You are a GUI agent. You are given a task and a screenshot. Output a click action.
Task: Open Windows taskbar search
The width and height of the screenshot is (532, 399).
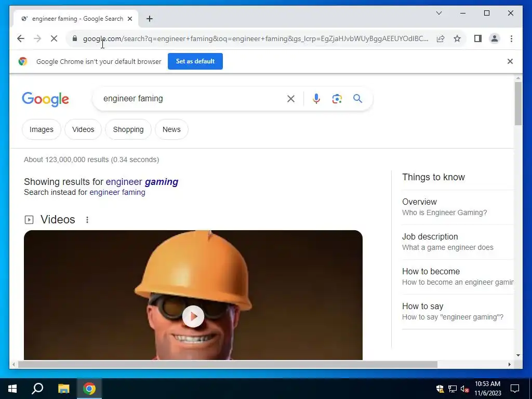click(x=37, y=389)
